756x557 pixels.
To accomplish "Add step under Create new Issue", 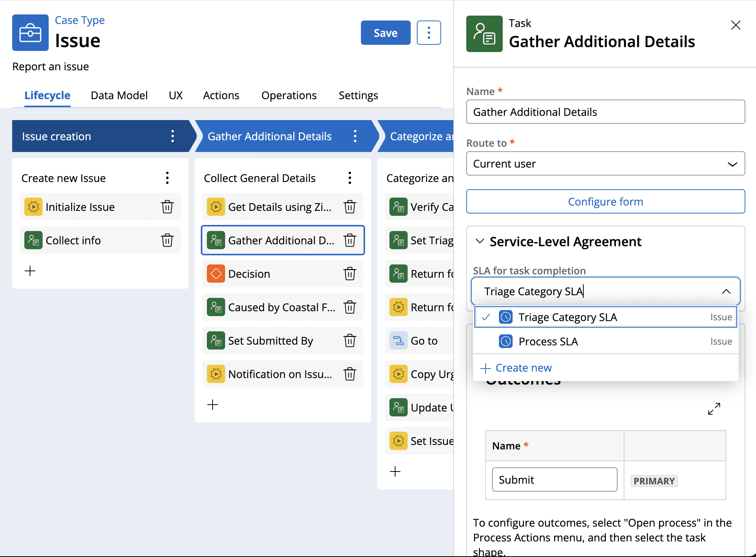I will [x=30, y=271].
